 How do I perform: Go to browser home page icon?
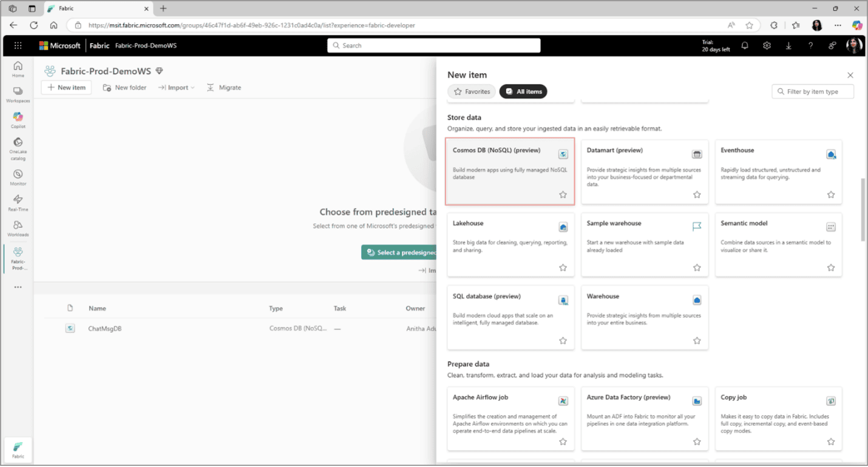point(54,25)
